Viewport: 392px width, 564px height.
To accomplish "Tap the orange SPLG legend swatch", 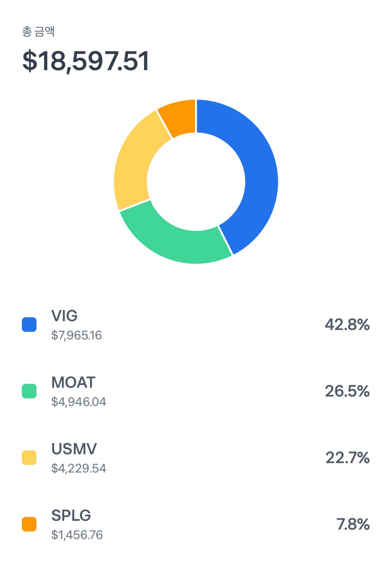I will pyautogui.click(x=29, y=524).
